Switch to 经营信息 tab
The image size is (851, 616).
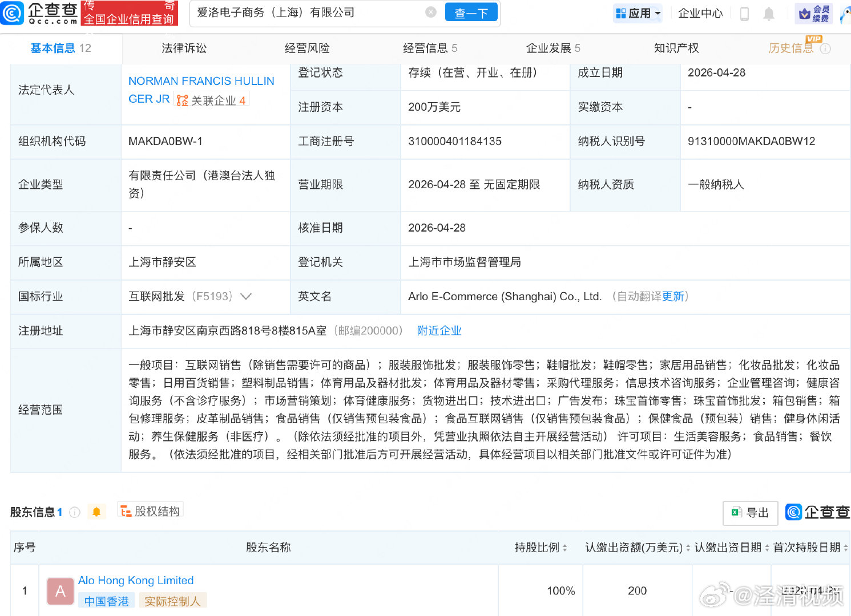pos(430,48)
